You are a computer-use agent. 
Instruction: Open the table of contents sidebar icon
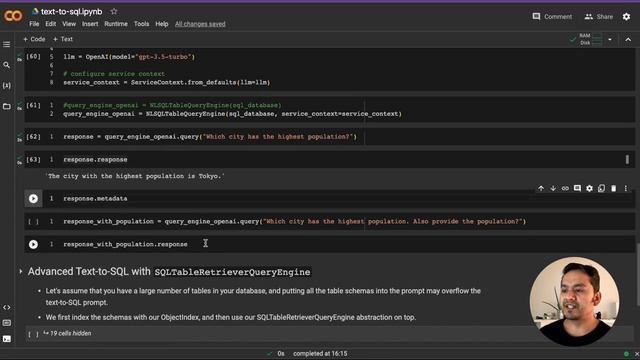coord(7,44)
